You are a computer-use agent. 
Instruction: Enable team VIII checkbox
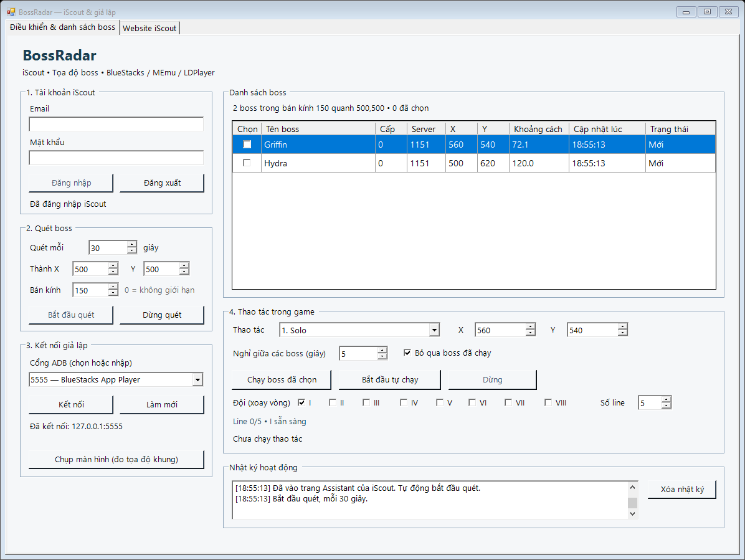tap(548, 402)
